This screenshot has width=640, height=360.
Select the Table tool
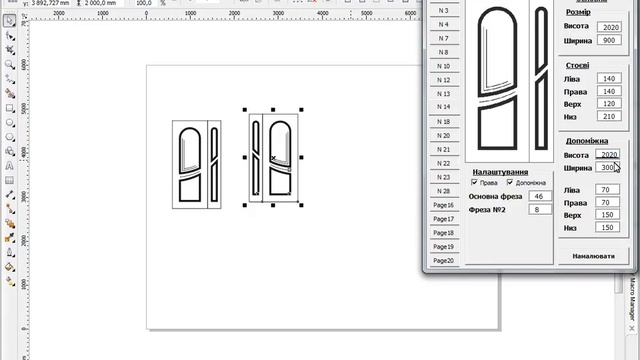click(x=9, y=180)
